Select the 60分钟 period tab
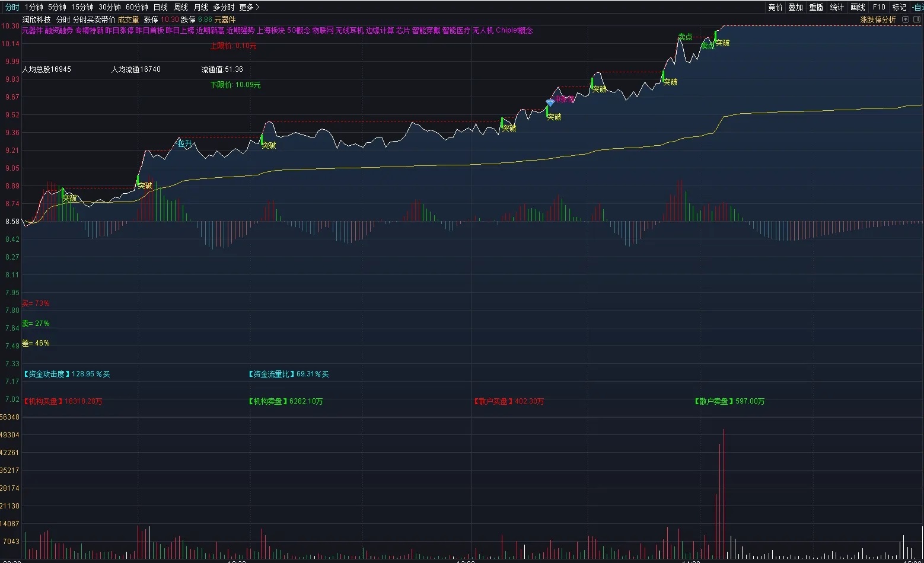 click(136, 7)
